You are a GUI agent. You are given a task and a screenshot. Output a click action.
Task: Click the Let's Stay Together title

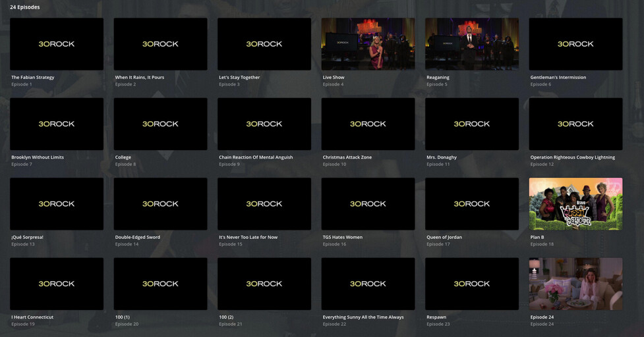[239, 78]
